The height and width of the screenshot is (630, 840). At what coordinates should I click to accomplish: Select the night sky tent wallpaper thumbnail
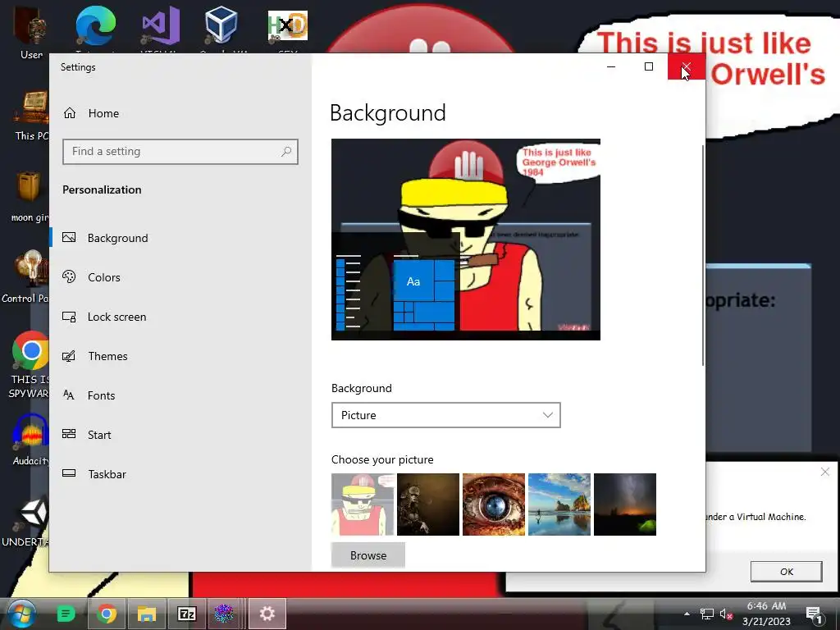[x=624, y=504]
